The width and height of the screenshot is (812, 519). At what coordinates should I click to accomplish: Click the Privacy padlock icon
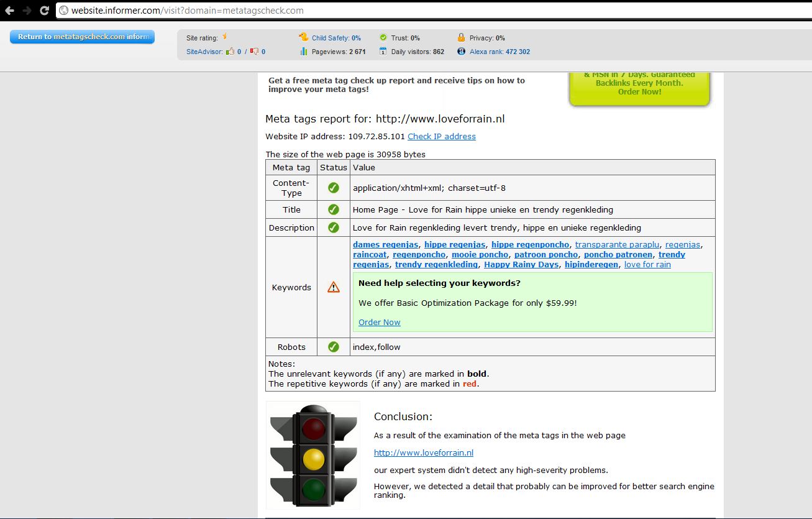click(x=461, y=37)
